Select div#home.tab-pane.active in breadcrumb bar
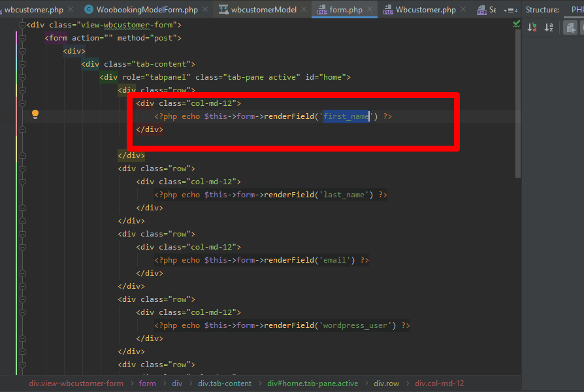 [312, 384]
